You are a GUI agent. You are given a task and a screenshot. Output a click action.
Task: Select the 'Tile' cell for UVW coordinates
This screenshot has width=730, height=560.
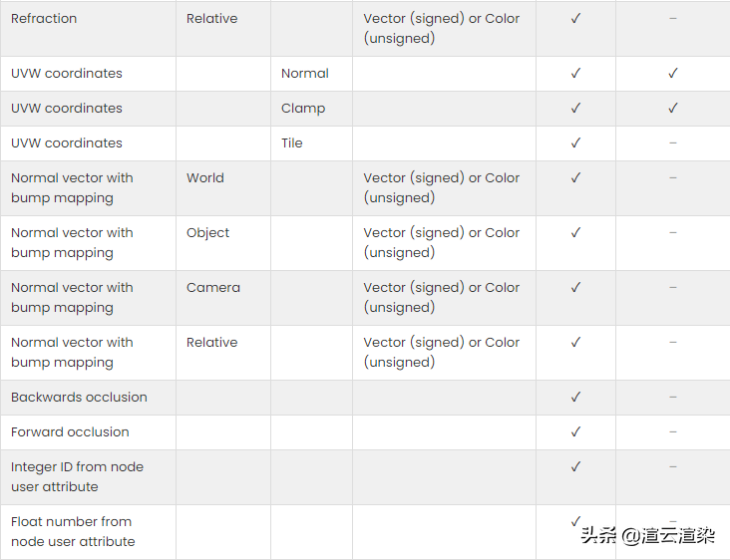(292, 142)
